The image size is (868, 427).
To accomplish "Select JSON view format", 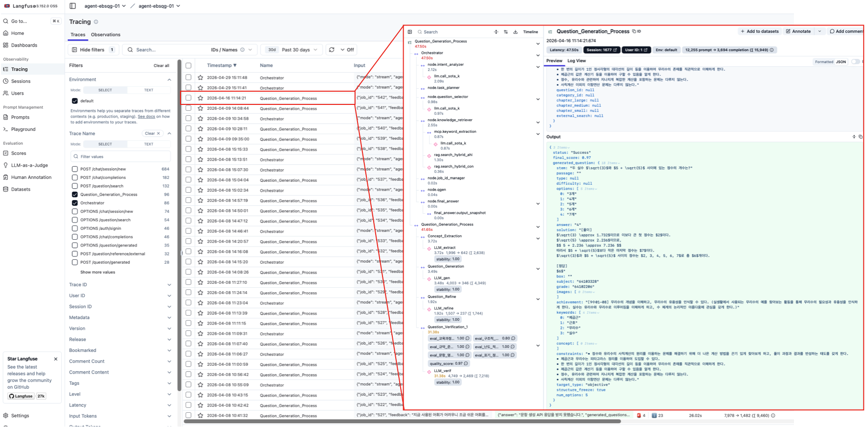I will (841, 62).
